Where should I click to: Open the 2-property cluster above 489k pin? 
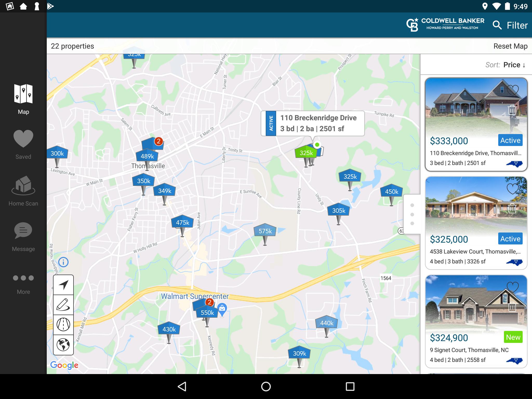click(153, 143)
